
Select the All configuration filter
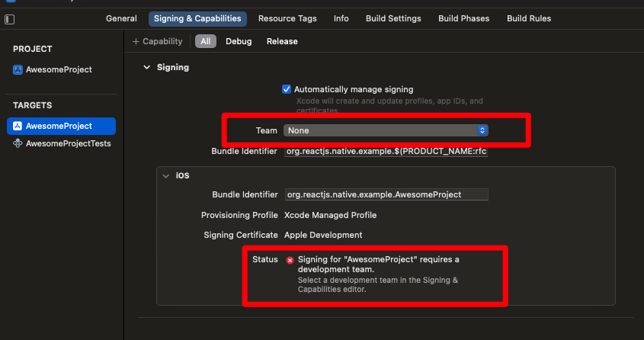tap(206, 41)
